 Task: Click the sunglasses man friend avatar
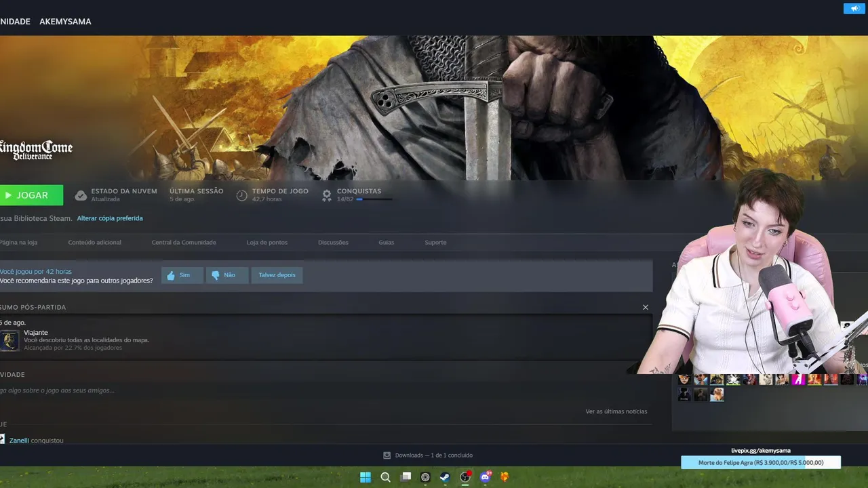701,380
